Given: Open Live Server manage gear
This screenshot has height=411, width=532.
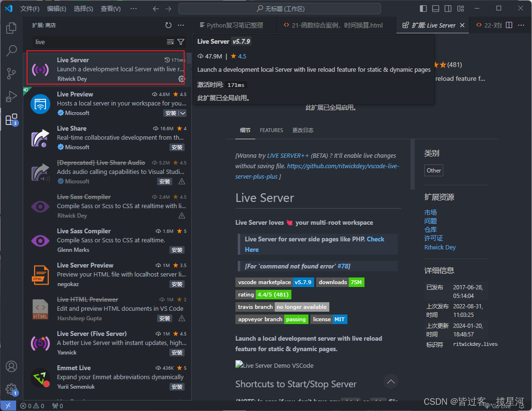Looking at the screenshot, I should click(181, 79).
